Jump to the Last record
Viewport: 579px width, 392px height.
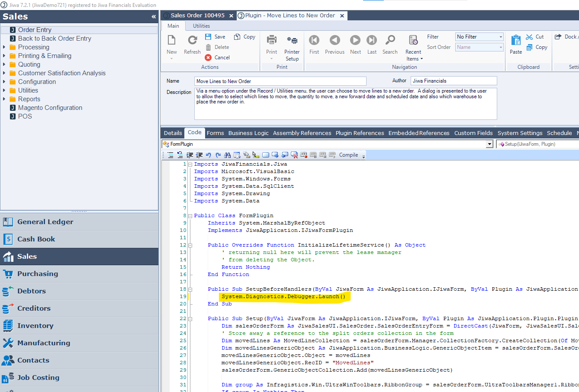coord(372,40)
